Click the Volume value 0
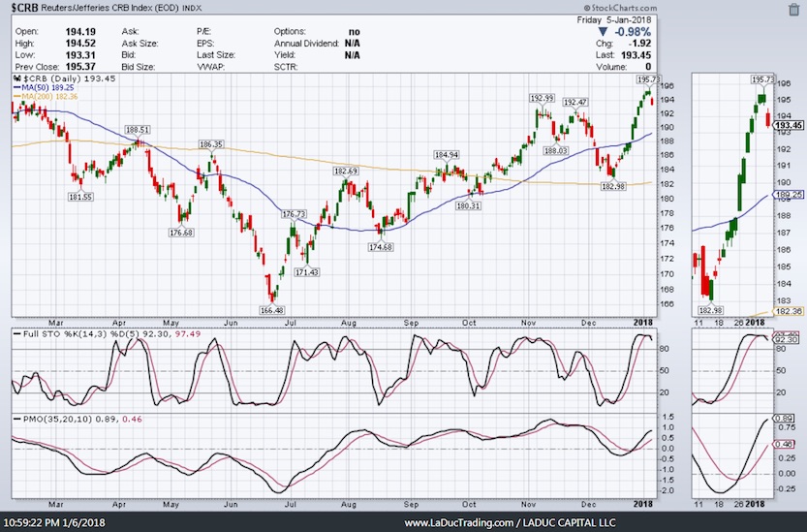 (648, 67)
